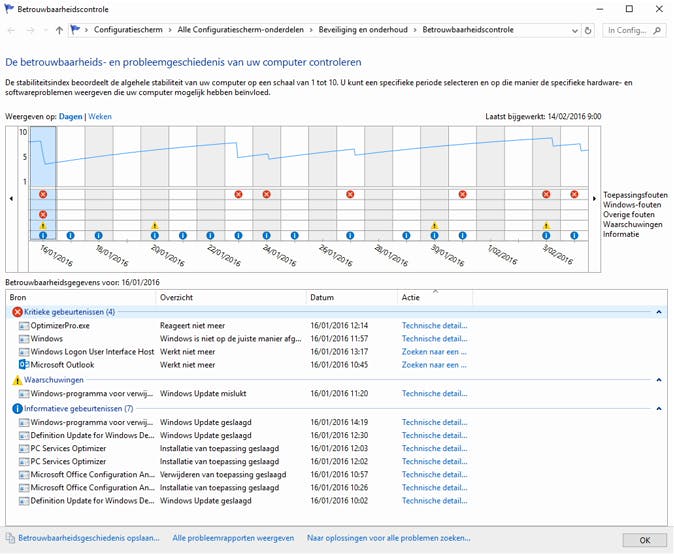Sort the list by the Overzicht column
This screenshot has height=554, width=674.
[231, 297]
